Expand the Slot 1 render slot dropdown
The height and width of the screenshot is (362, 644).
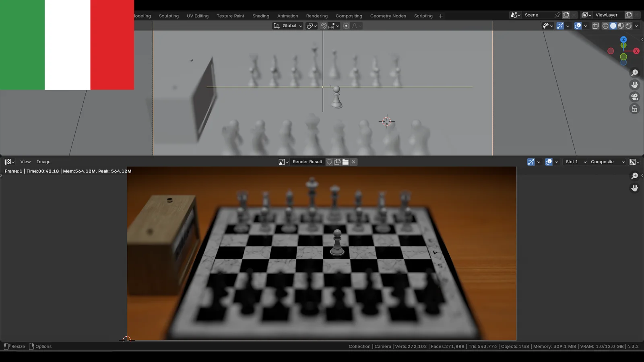pos(576,162)
